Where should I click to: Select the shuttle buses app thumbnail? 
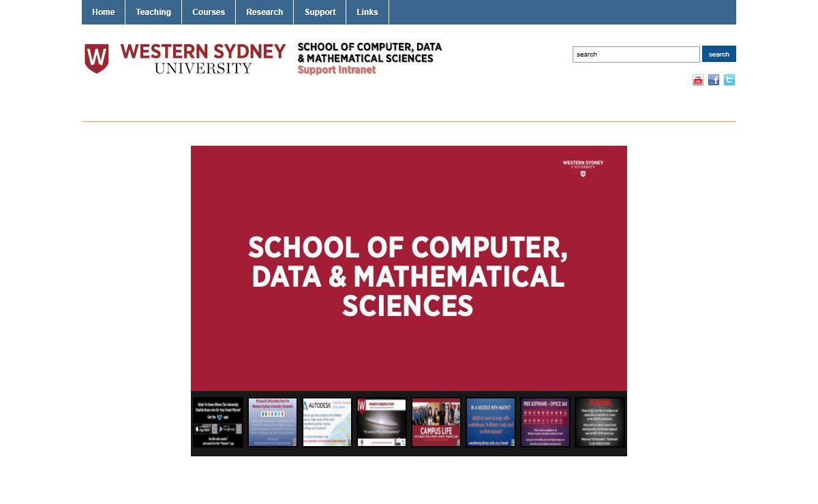click(x=218, y=422)
